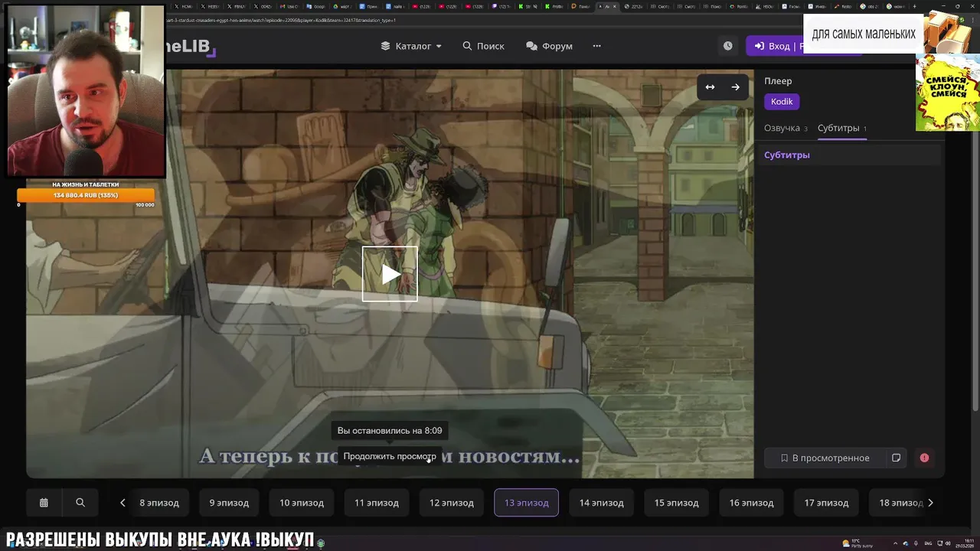
Task: Click Продолжить просмотр to resume playback
Action: point(390,456)
